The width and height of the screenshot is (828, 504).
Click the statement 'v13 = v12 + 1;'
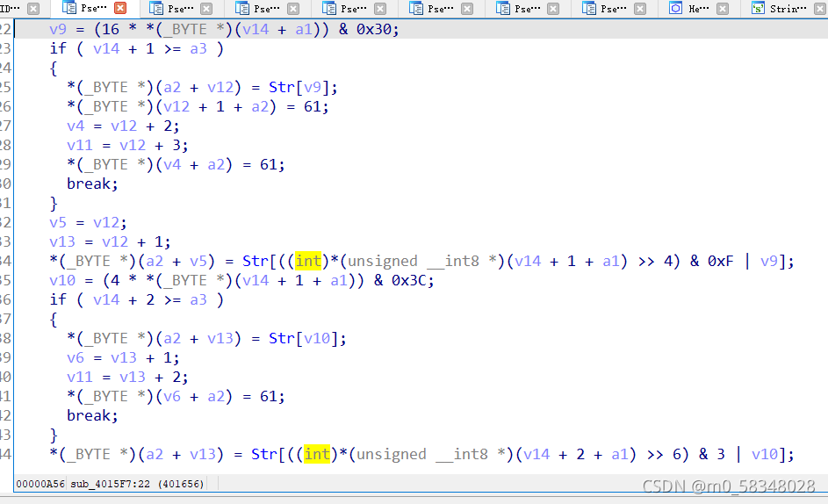[x=110, y=242]
